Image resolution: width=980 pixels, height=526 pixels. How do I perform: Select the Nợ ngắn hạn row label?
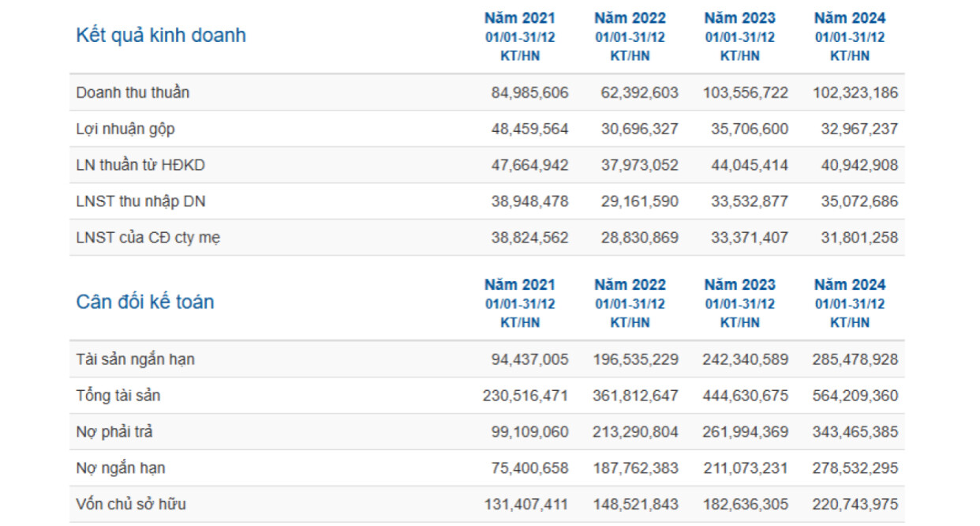121,468
